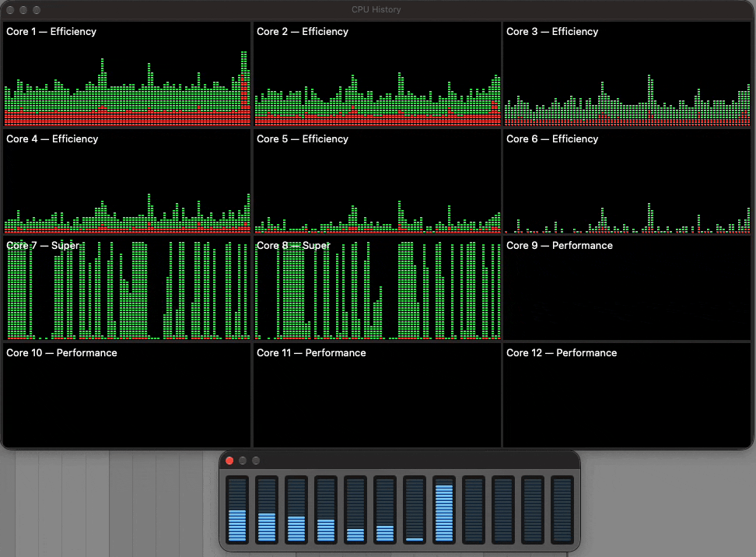Click the fullest usage bar in the meter window
Image resolution: width=756 pixels, height=557 pixels.
click(443, 510)
